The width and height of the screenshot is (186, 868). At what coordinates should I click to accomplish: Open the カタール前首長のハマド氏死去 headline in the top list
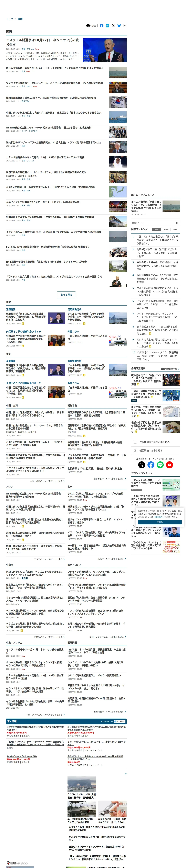click(45, 157)
